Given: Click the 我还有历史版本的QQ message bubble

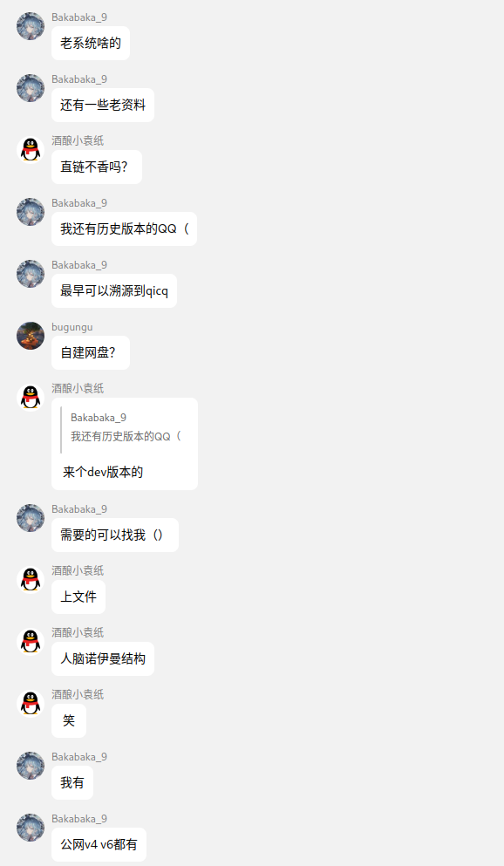Looking at the screenshot, I should 124,228.
